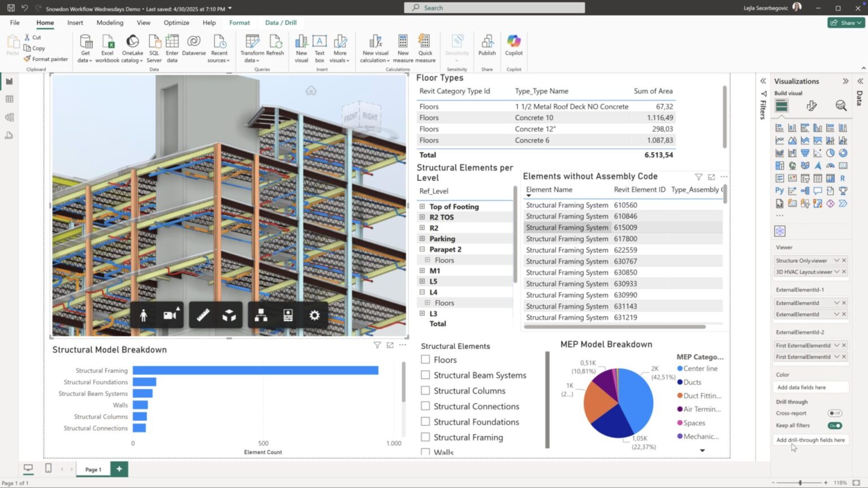
Task: Select the Python visual icon
Action: pos(779,190)
